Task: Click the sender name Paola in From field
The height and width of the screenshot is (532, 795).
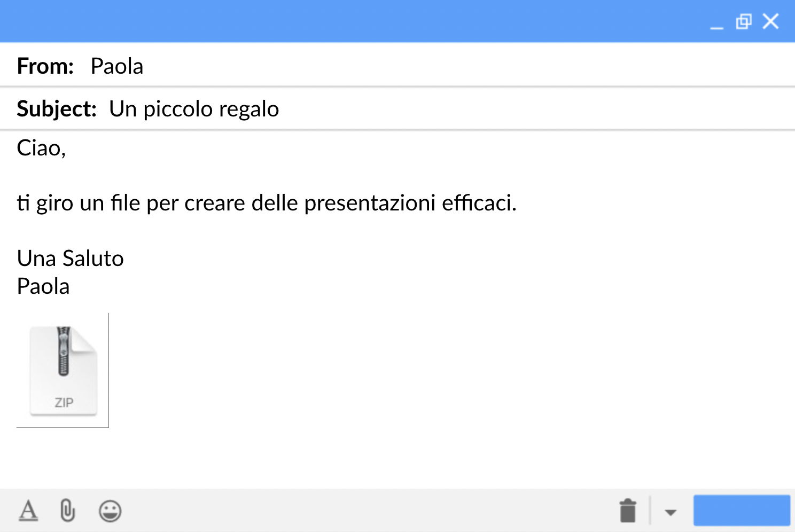Action: 117,66
